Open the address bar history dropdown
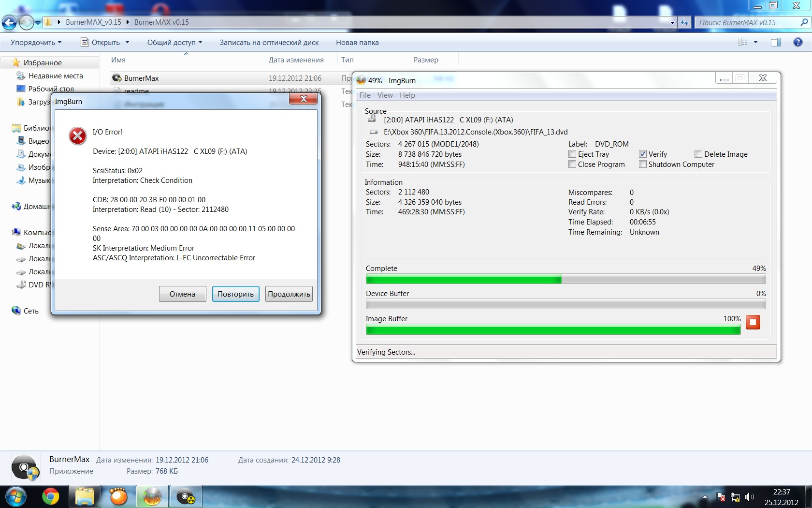812x508 pixels. pos(672,23)
